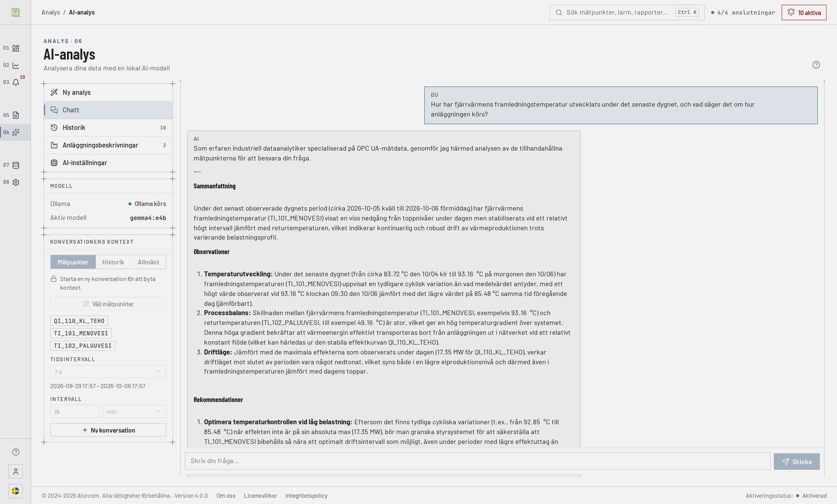Open help icon in bottom sidebar

coord(16,452)
